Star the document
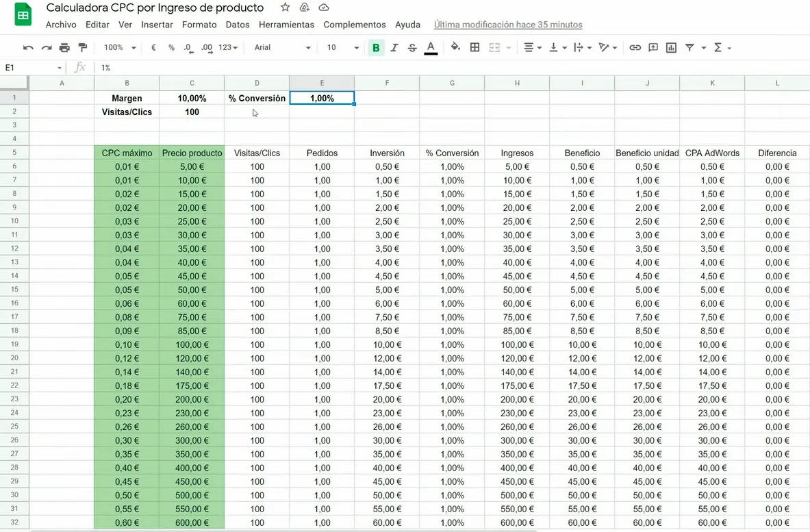Image resolution: width=810 pixels, height=532 pixels. (285, 8)
